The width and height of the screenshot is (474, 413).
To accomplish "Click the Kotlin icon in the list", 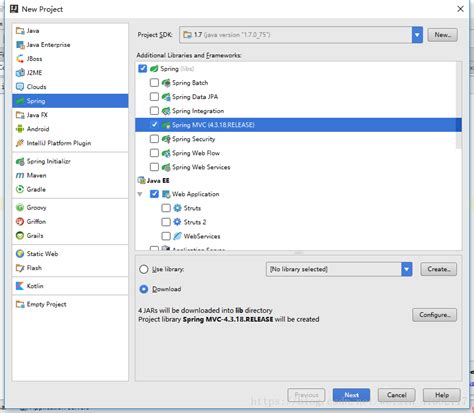I will click(x=20, y=286).
